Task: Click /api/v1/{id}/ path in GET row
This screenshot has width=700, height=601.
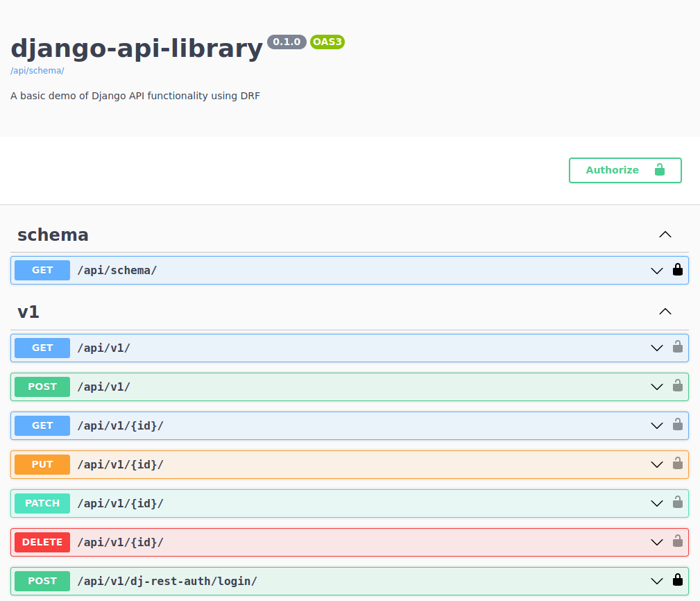Action: tap(121, 426)
